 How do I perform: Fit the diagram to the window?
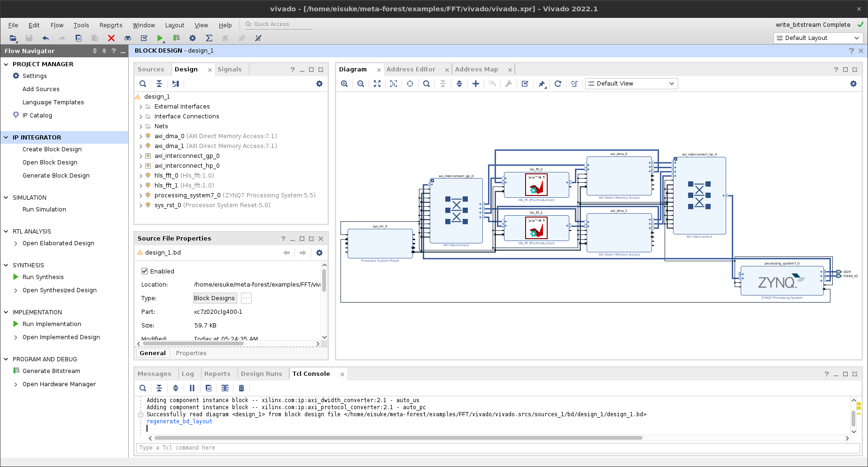click(x=377, y=84)
